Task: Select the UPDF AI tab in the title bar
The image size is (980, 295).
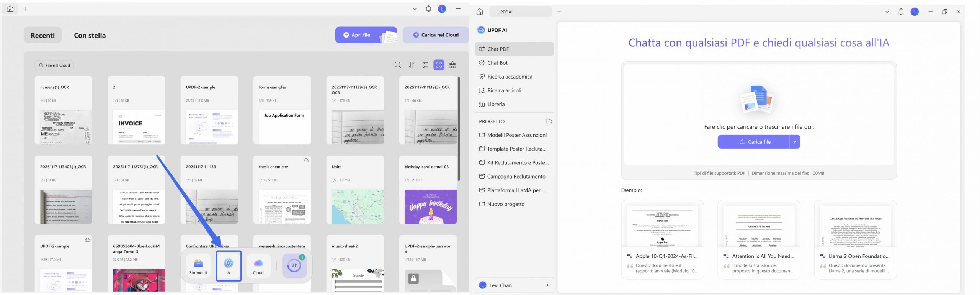Action: [x=521, y=12]
